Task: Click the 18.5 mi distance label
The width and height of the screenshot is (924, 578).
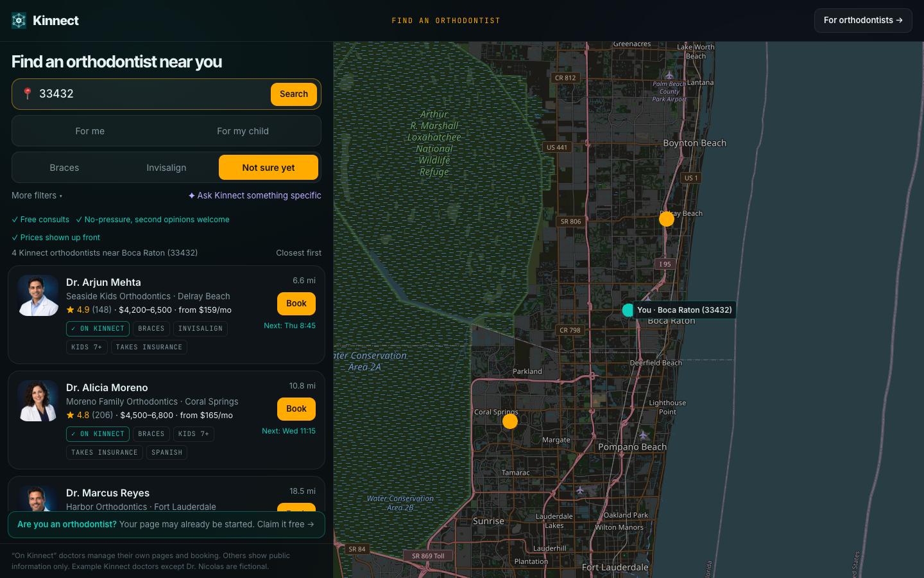Action: click(302, 491)
